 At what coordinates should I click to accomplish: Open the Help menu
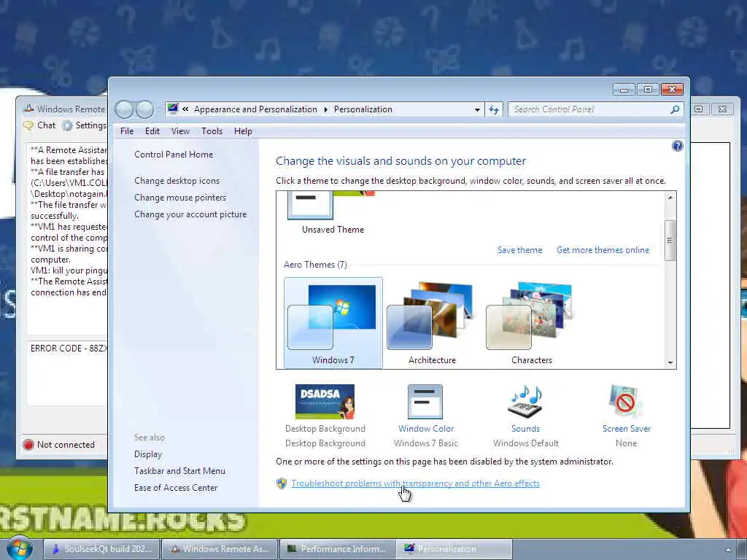243,131
